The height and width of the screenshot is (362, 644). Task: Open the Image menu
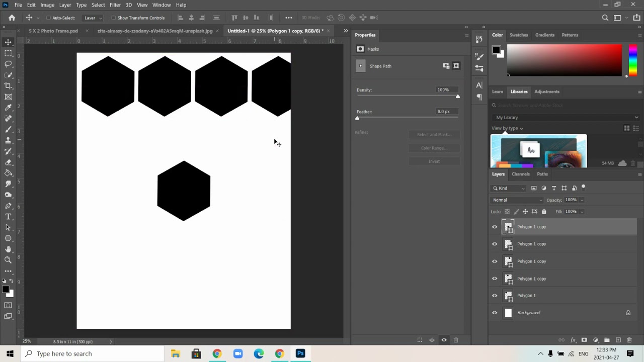pos(47,5)
